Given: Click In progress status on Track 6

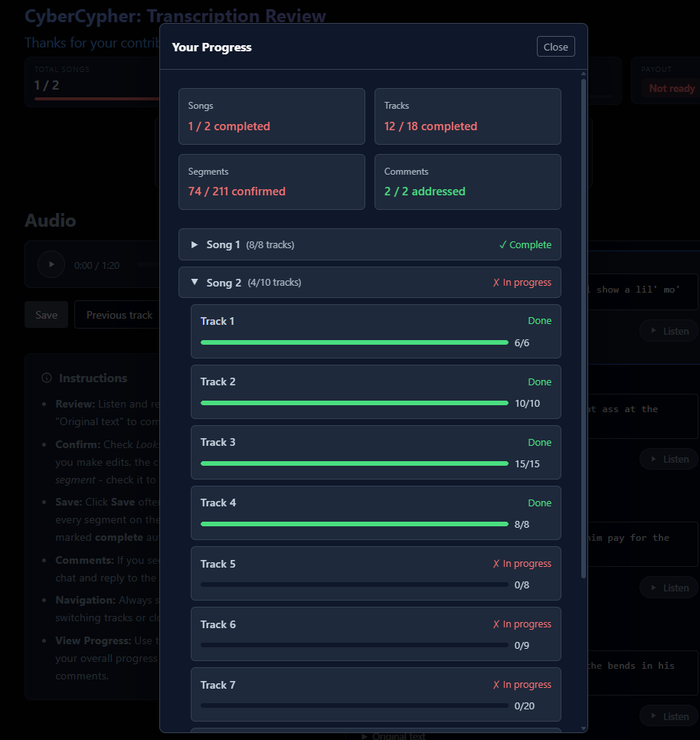Looking at the screenshot, I should (x=522, y=624).
